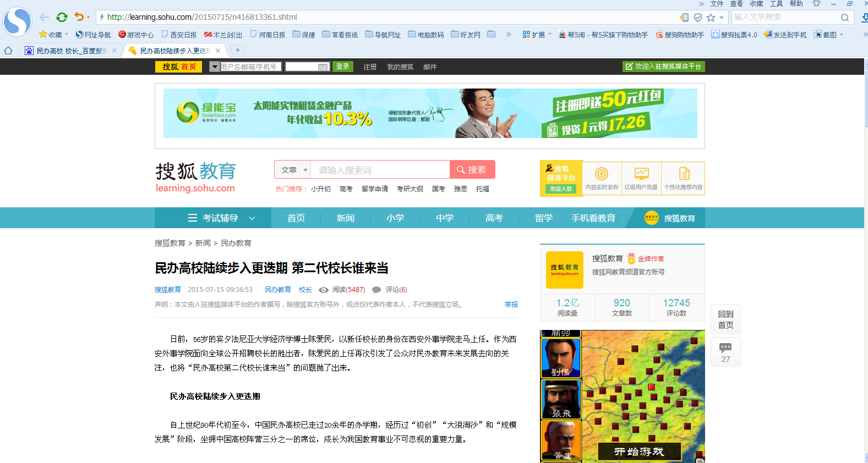The width and height of the screenshot is (868, 463).
Task: Click the 搜狗购物助手 extension icon
Action: pyautogui.click(x=680, y=35)
